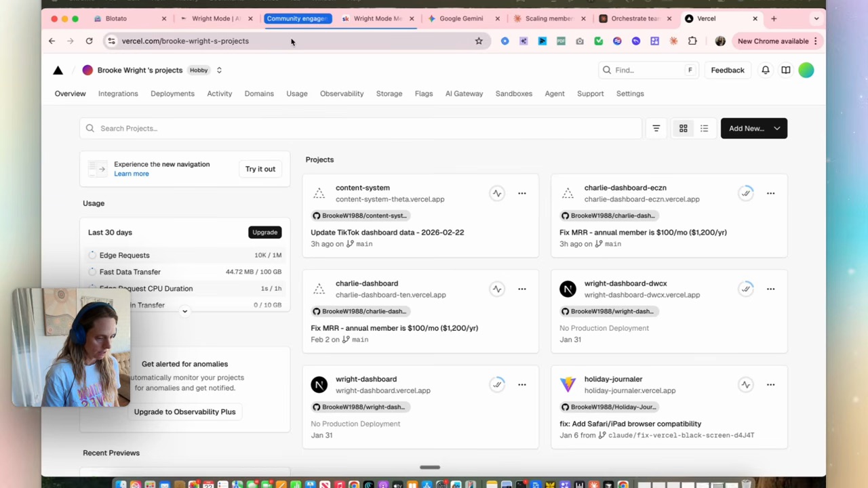Open the green user avatar menu
This screenshot has width=868, height=488.
tap(806, 70)
